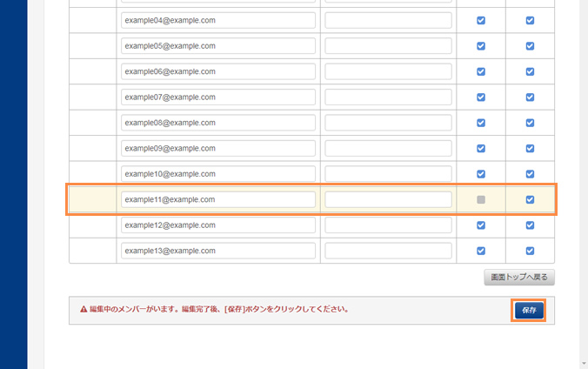Toggle second checkbox in example12 row

tap(530, 225)
